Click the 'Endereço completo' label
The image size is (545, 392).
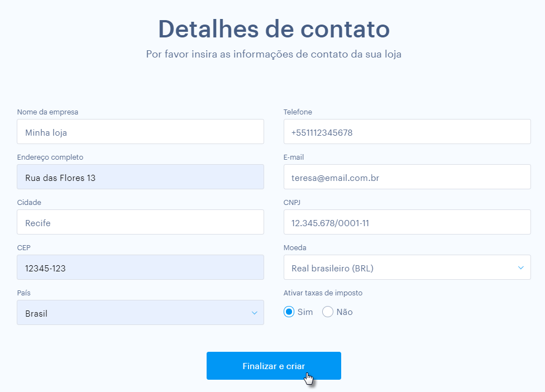(50, 157)
